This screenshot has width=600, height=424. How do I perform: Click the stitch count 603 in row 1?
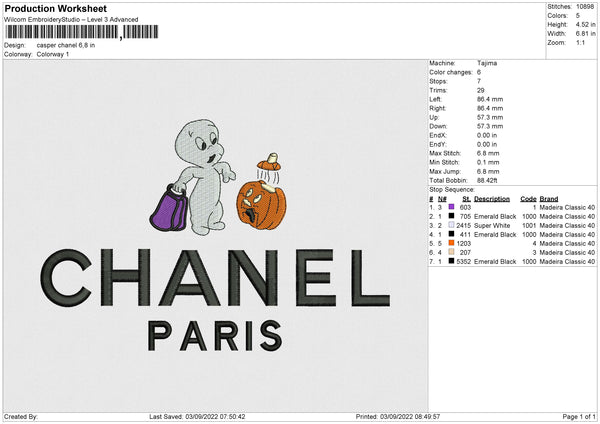[465, 207]
